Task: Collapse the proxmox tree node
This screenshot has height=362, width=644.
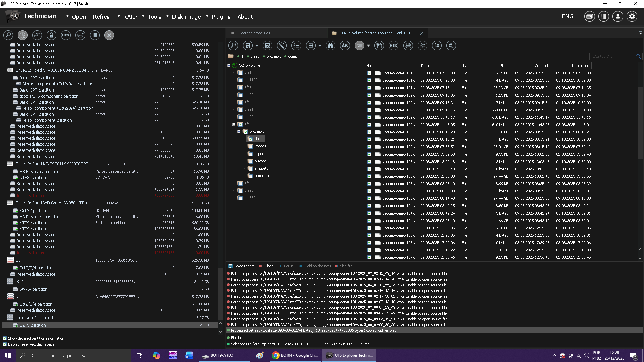Action: [x=239, y=132]
